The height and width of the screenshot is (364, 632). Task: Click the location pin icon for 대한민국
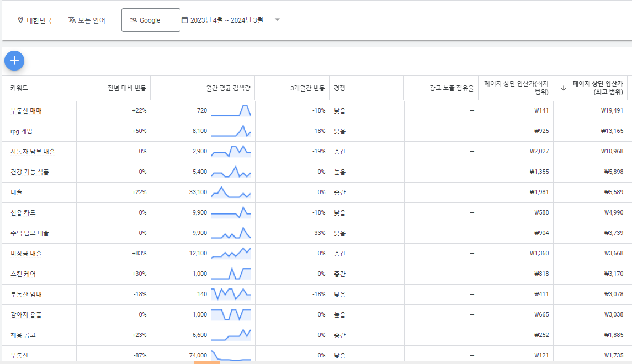21,20
